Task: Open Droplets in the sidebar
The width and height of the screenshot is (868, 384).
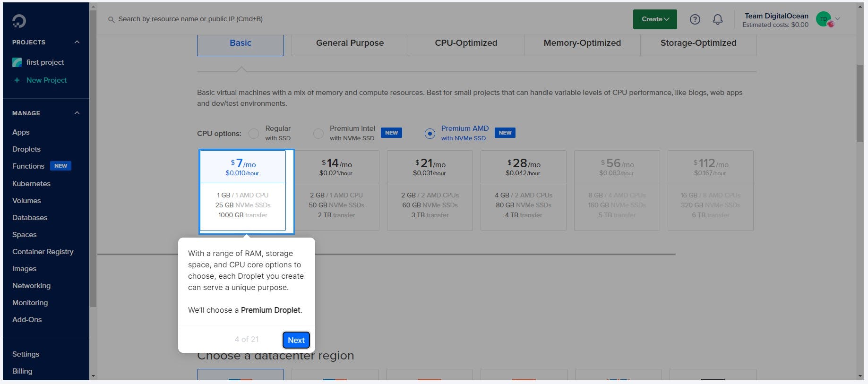Action: coord(26,149)
